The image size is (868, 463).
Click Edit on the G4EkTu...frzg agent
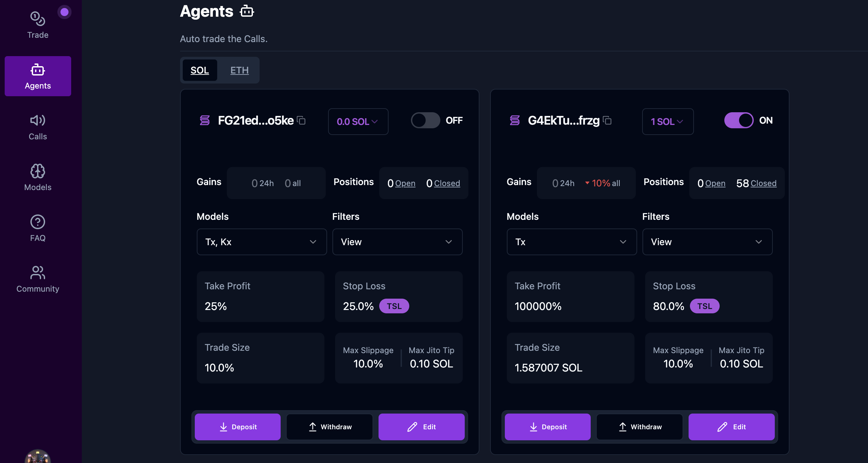point(731,427)
